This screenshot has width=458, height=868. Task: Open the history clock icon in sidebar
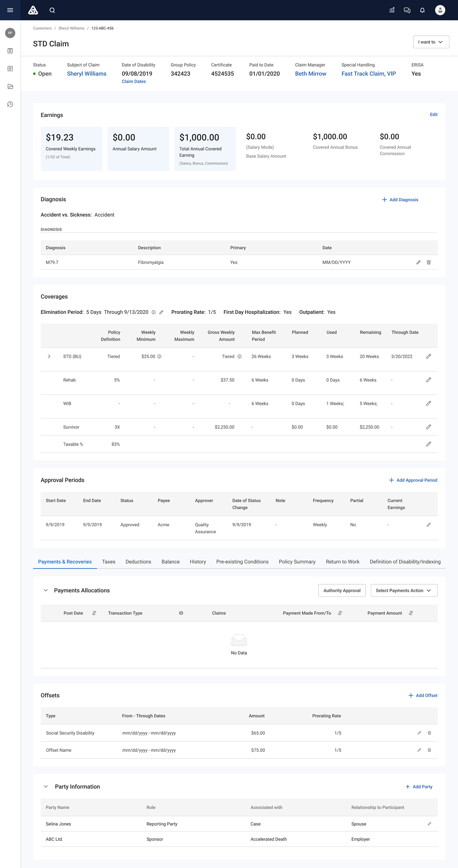click(x=10, y=104)
